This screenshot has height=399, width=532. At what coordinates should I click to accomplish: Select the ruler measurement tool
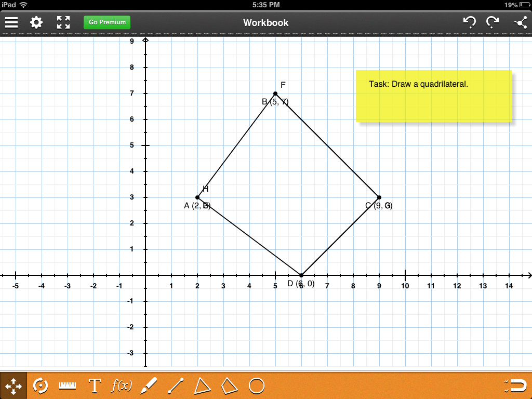(x=66, y=385)
